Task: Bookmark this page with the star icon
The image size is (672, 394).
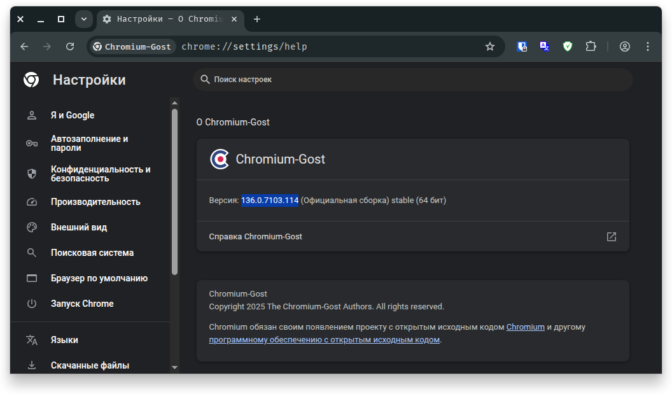Action: 490,46
